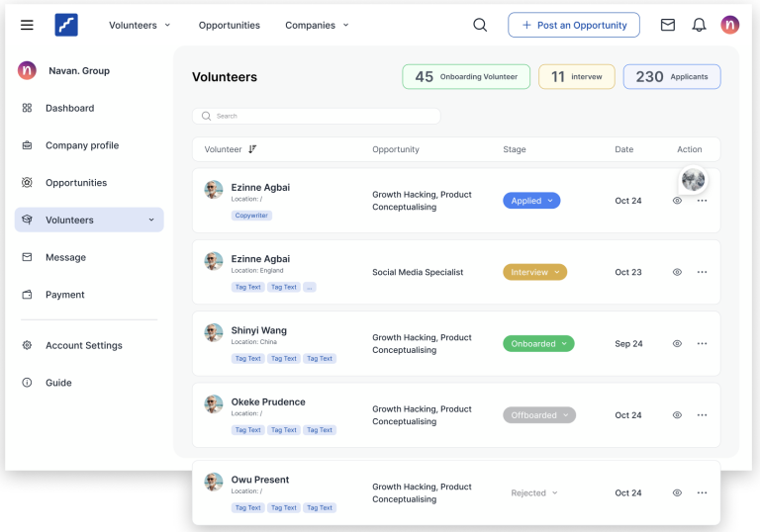Screen dimensions: 760x532
Task: Click the ellipsis tag under Ezinne Agbai England
Action: click(309, 288)
